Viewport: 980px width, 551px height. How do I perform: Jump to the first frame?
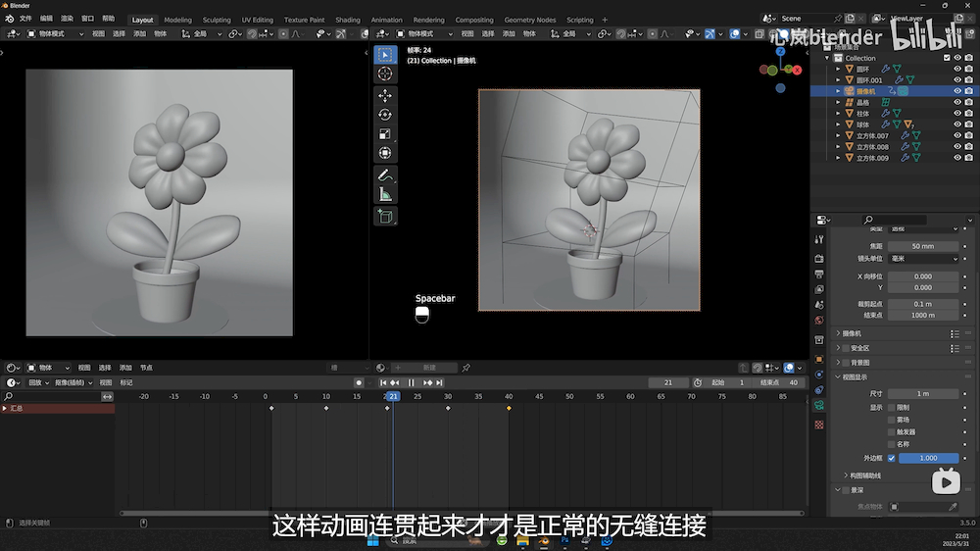coord(382,382)
